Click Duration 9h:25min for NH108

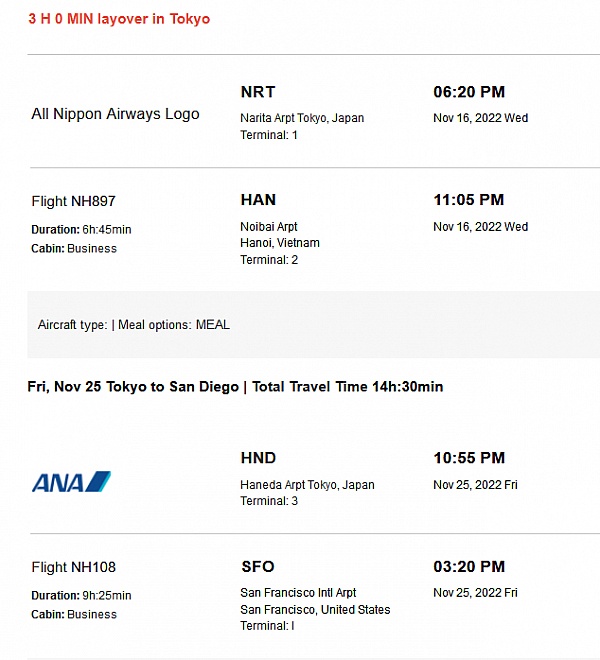tap(81, 596)
